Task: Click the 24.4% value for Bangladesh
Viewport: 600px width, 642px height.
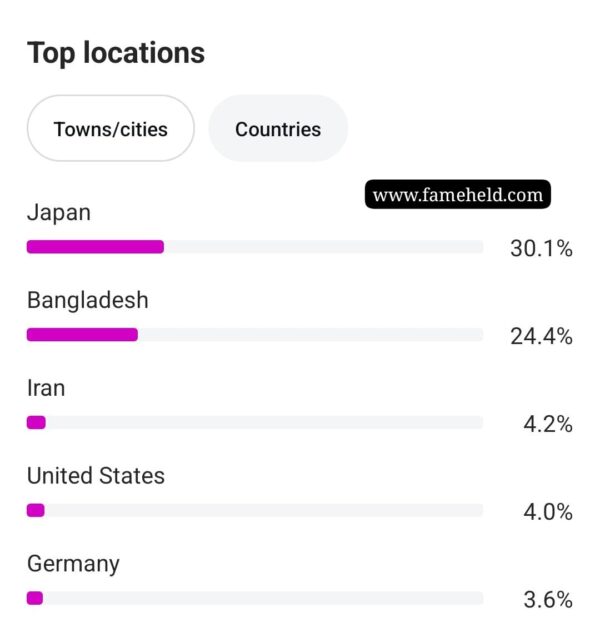Action: tap(541, 337)
